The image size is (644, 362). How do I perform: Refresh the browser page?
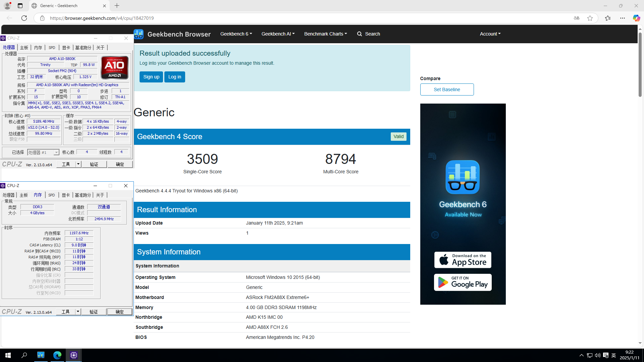pyautogui.click(x=24, y=18)
